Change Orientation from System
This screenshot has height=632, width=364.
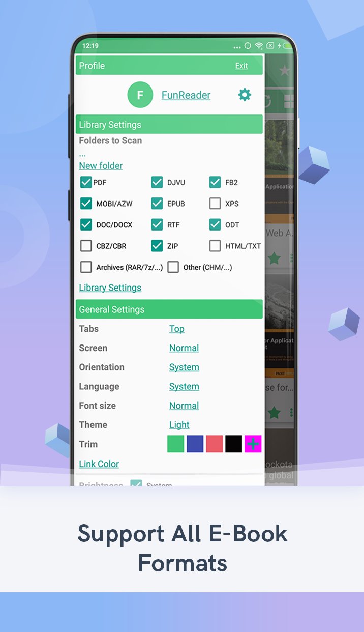coord(184,367)
